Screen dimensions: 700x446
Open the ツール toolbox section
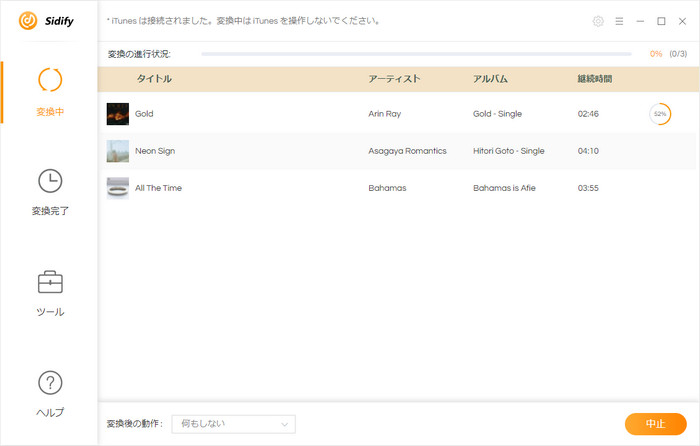click(x=50, y=293)
